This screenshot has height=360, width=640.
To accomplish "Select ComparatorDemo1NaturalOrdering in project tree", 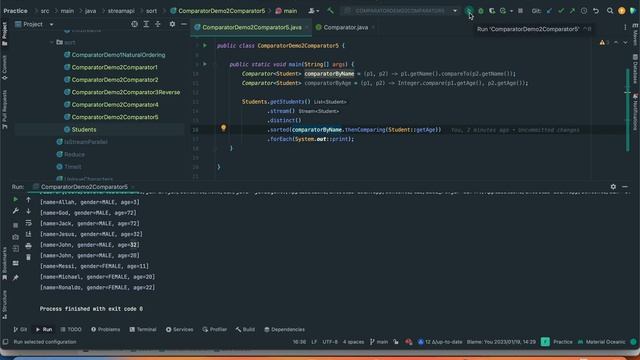I will click(x=118, y=55).
